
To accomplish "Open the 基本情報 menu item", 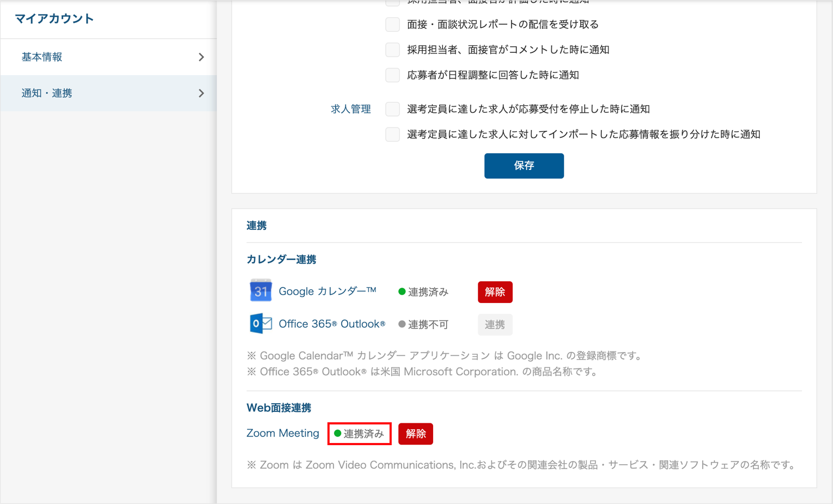I will tap(108, 57).
